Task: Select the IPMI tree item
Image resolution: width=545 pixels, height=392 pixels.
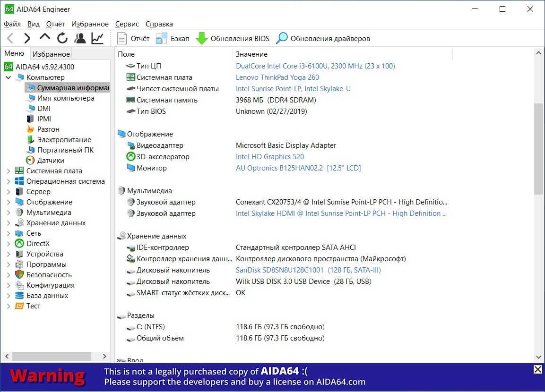Action: (44, 119)
